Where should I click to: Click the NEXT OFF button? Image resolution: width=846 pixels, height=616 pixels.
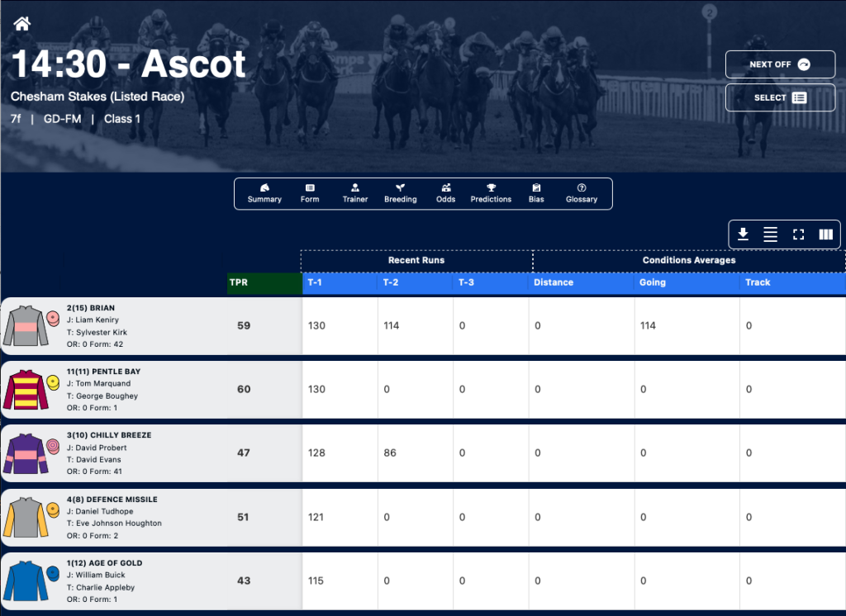click(x=780, y=64)
